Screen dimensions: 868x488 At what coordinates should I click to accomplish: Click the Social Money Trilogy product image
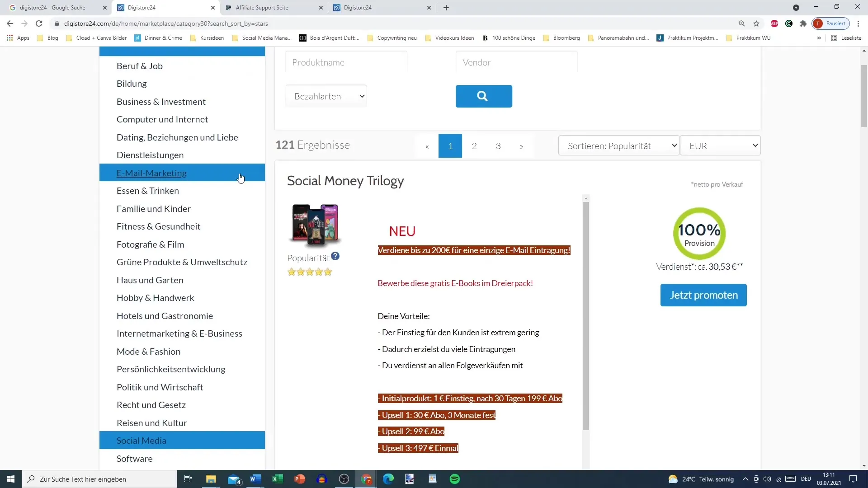pyautogui.click(x=315, y=225)
